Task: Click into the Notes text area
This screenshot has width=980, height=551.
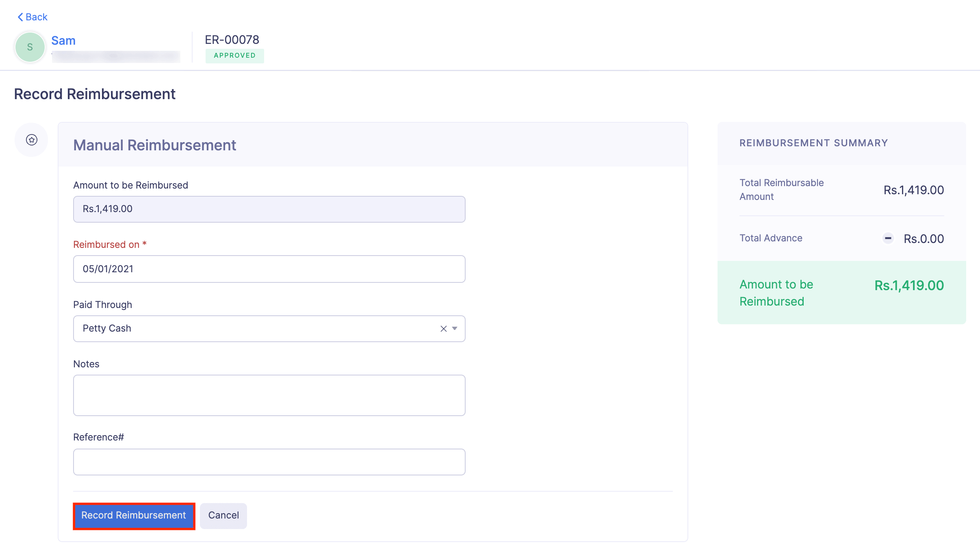Action: coord(269,395)
